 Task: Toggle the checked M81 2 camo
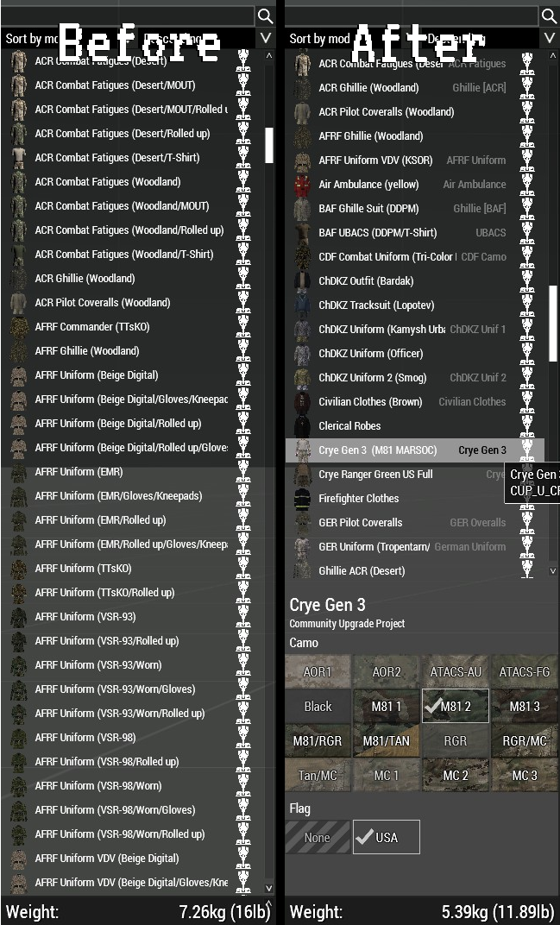click(455, 706)
